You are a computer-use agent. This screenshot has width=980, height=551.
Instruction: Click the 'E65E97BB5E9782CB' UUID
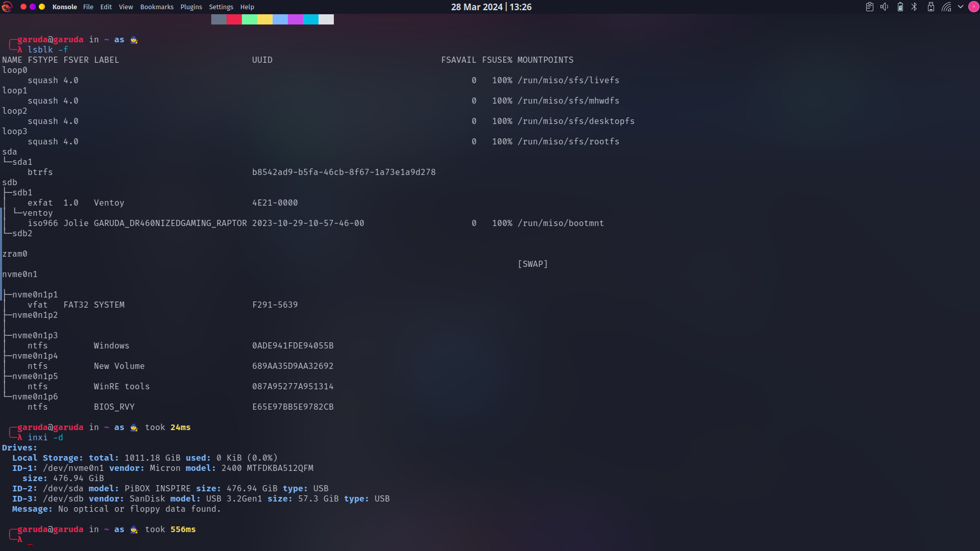pyautogui.click(x=292, y=407)
